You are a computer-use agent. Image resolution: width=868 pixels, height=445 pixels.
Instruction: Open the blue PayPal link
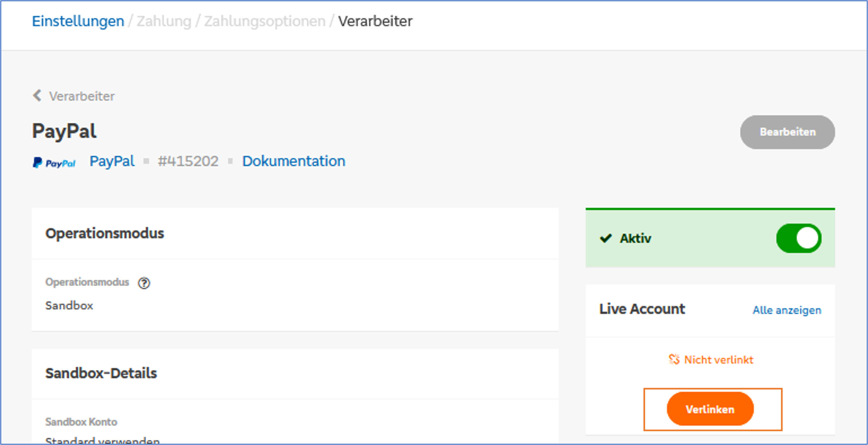[112, 161]
